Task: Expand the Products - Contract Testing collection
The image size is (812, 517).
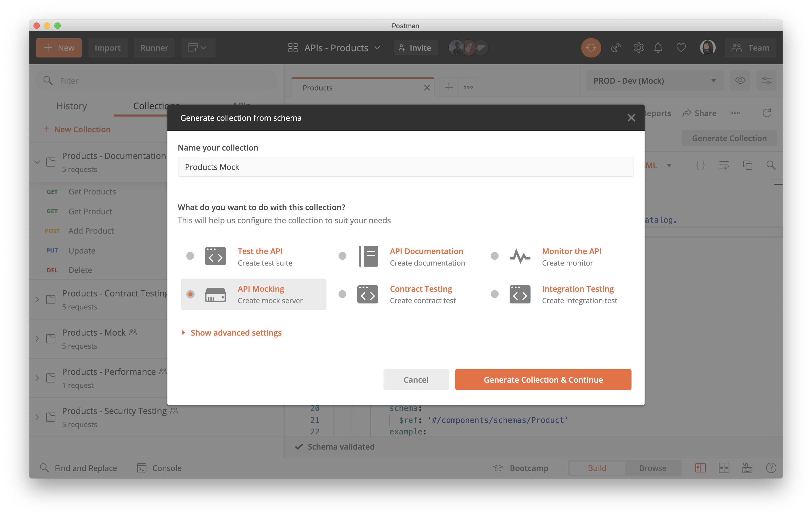Action: click(x=37, y=300)
